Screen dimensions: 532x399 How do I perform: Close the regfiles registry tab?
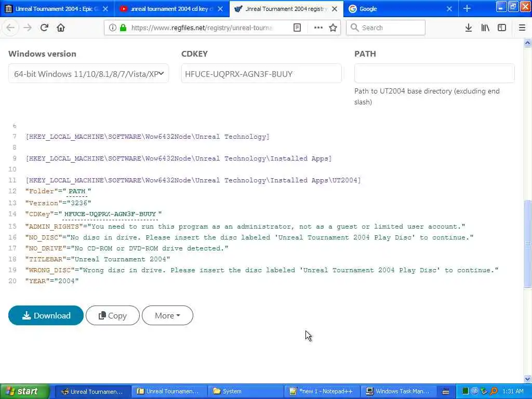tap(335, 9)
